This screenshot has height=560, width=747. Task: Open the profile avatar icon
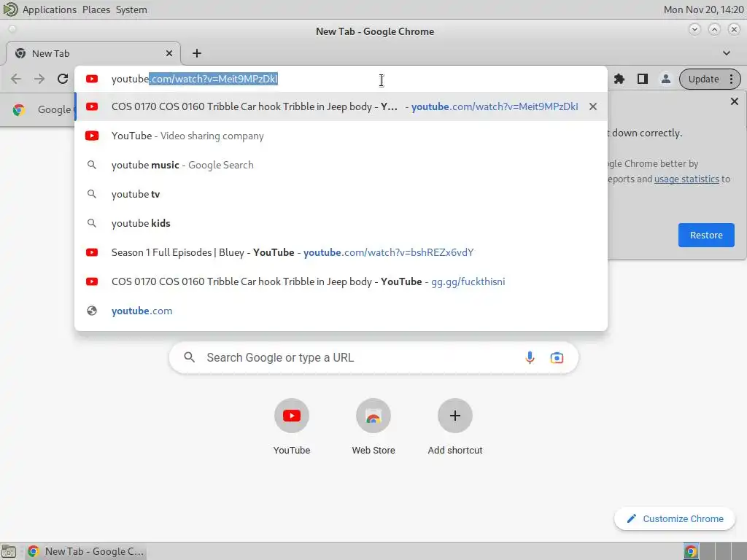coord(665,79)
